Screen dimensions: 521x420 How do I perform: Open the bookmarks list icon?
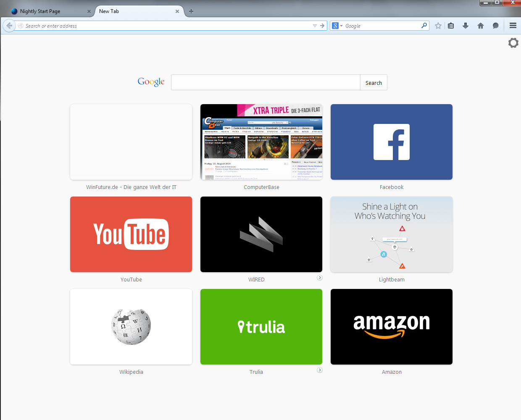pos(451,26)
